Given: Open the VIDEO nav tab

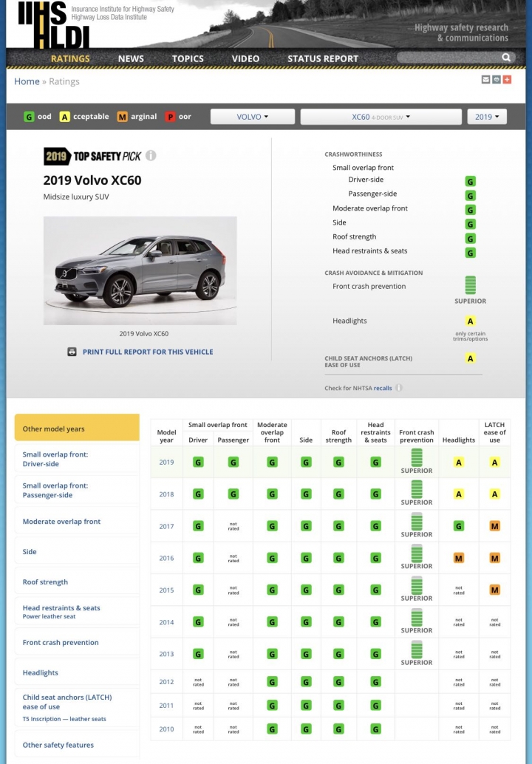Looking at the screenshot, I should point(245,58).
